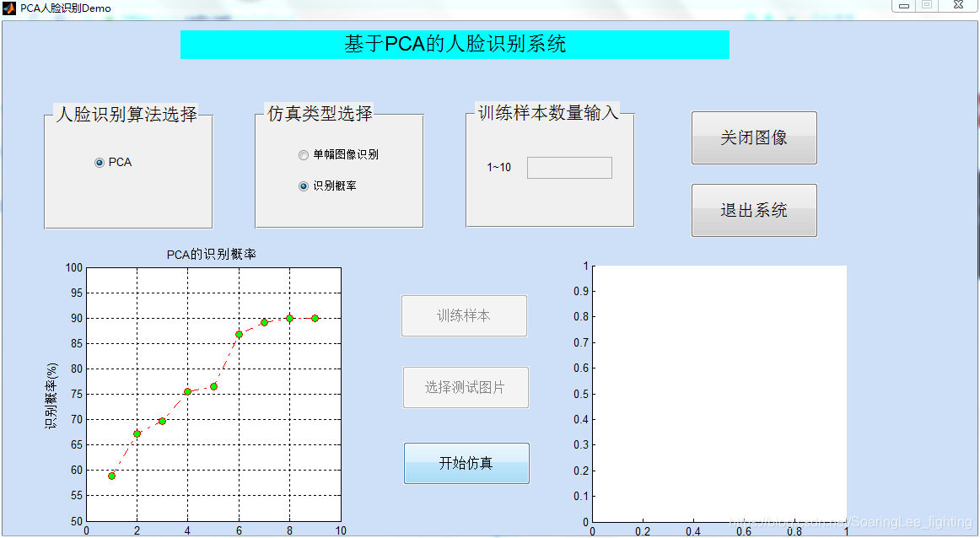This screenshot has height=538, width=980.
Task: Click the 训练样本数量输入 panel title
Action: point(548,112)
